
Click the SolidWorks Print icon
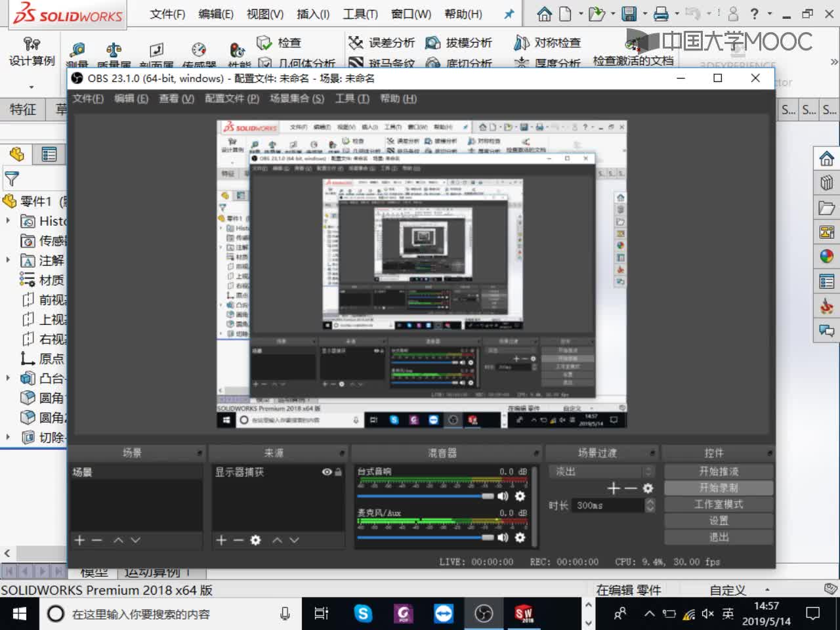point(661,14)
